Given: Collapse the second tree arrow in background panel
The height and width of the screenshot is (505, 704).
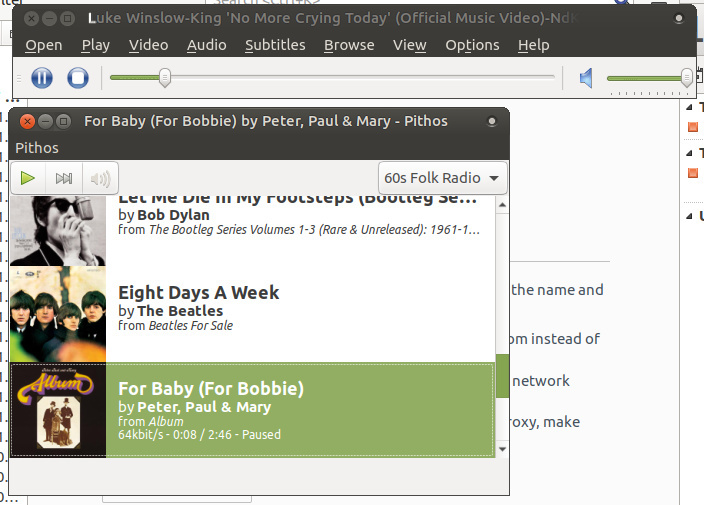Looking at the screenshot, I should 689,153.
